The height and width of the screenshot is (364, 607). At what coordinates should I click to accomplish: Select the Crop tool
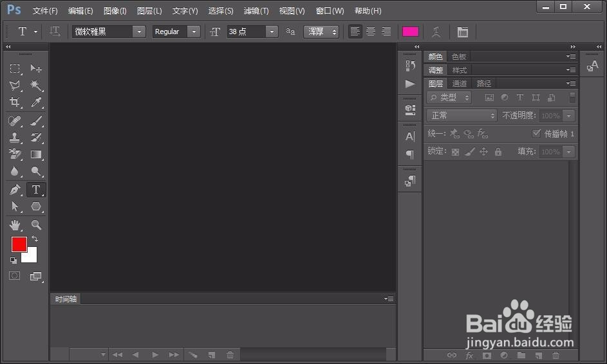point(15,102)
